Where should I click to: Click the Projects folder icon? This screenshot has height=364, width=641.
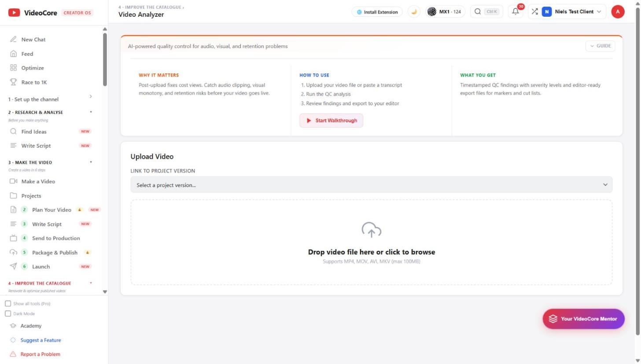pyautogui.click(x=13, y=195)
